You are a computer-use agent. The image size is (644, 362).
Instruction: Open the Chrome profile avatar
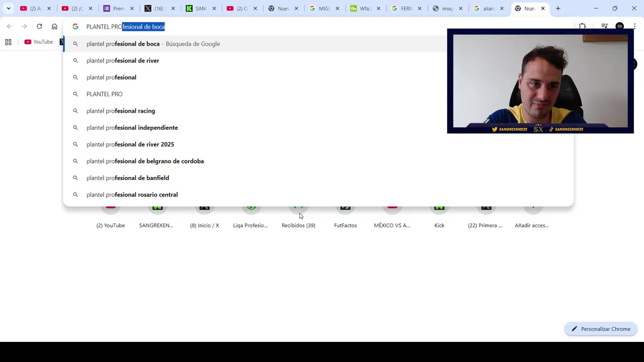click(x=619, y=27)
